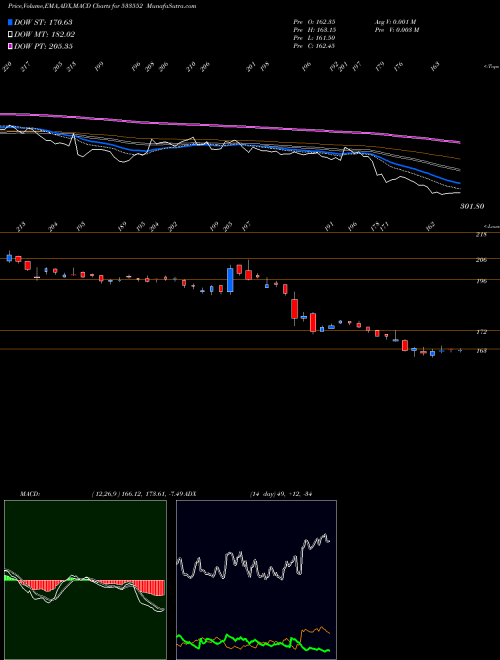Image resolution: width=500 pixels, height=660 pixels.
Task: Click the first blue candle at chart start
Action: (x=9, y=258)
